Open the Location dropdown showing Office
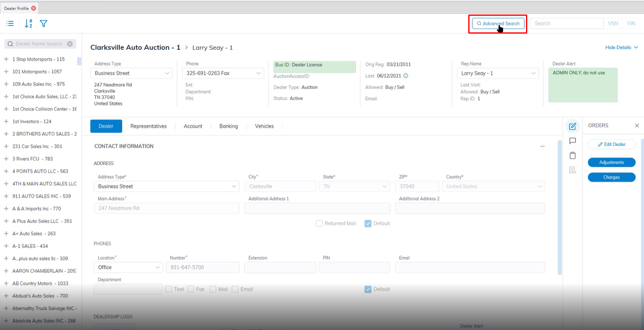 click(128, 267)
